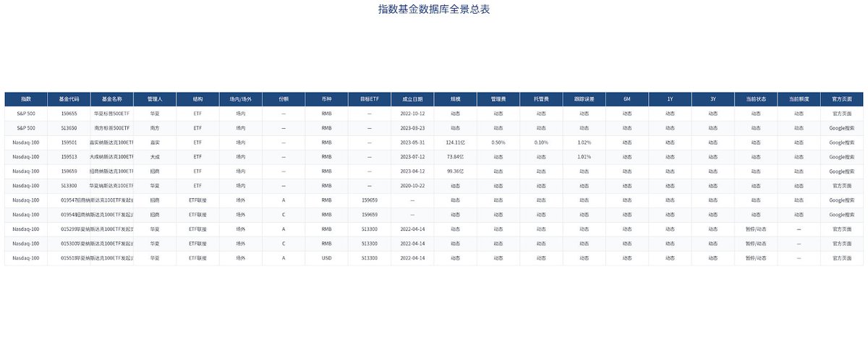Click fund name 南方标普500ETF
868x340 pixels.
click(x=112, y=128)
